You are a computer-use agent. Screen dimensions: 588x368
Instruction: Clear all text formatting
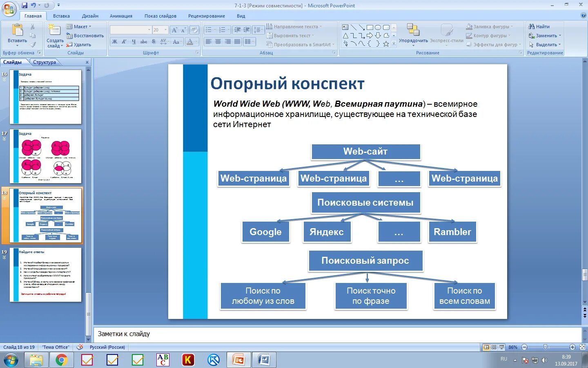[x=194, y=30]
